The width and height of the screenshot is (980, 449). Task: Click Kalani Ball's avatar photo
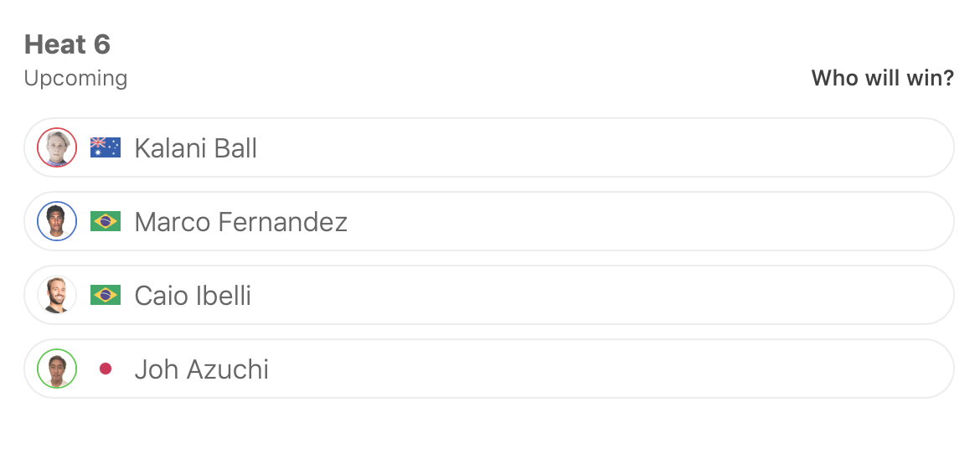57,148
